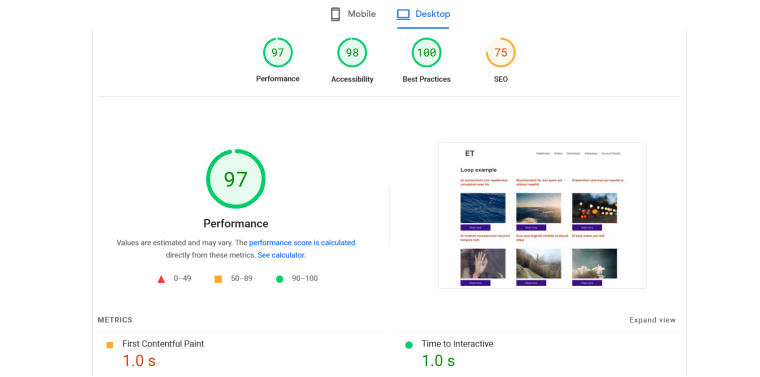760x377 pixels.
Task: Open the See calculator link
Action: (x=281, y=255)
